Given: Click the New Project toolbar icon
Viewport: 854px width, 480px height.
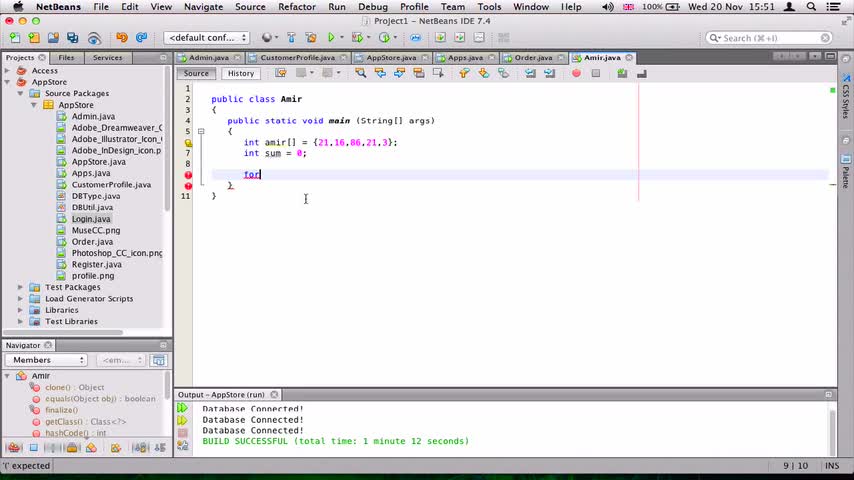Looking at the screenshot, I should tap(34, 38).
